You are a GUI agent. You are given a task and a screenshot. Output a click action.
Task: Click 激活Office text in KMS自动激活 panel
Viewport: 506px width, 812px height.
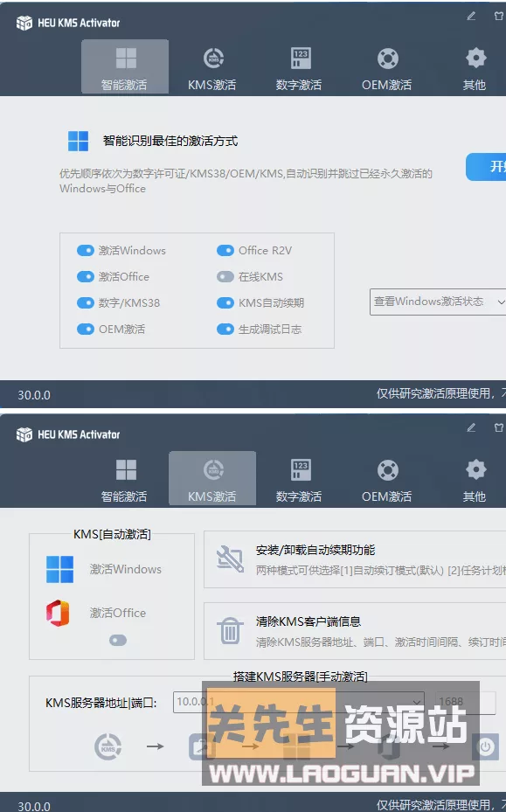click(118, 613)
